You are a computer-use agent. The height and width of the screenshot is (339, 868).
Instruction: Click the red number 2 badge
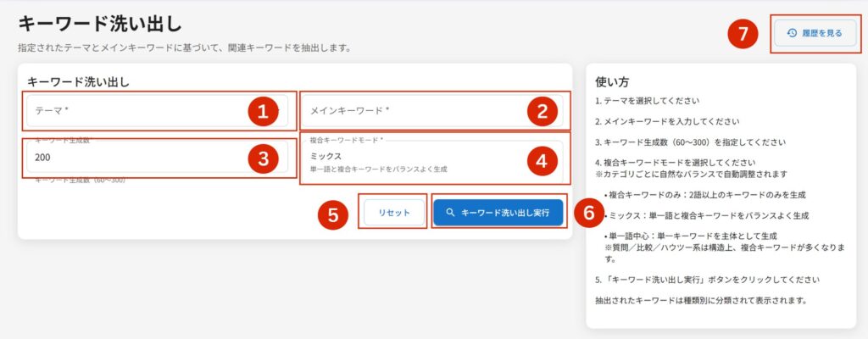point(542,110)
